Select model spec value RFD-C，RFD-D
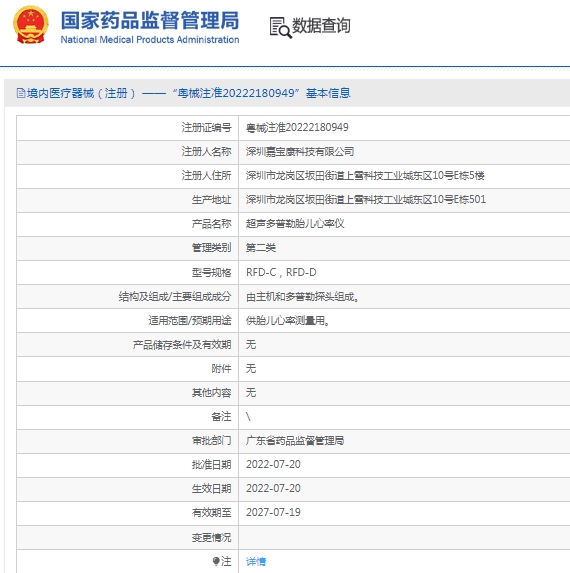The width and height of the screenshot is (570, 573). (281, 272)
